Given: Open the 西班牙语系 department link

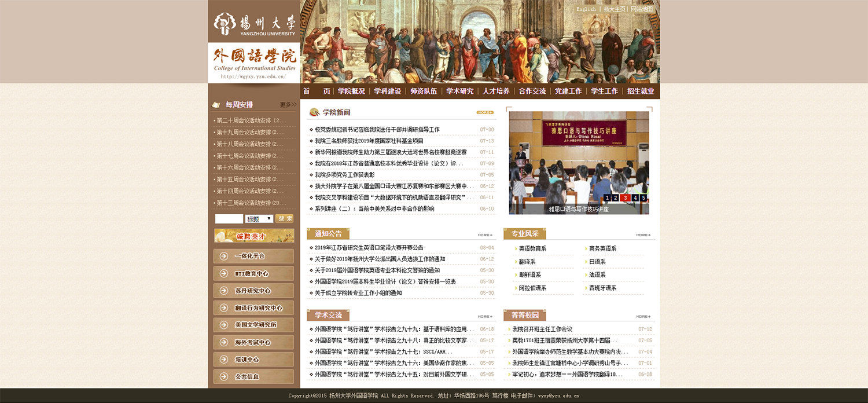Looking at the screenshot, I should pos(603,288).
